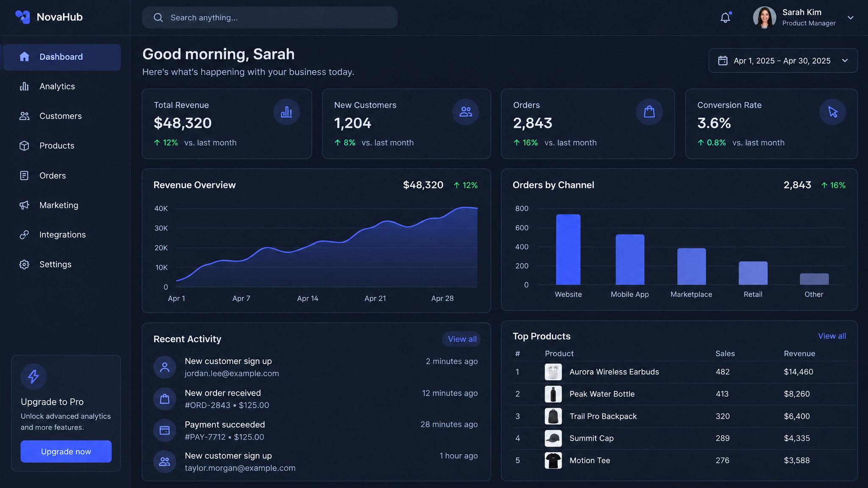Viewport: 868px width, 488px height.
Task: Click the Retail bar in chart
Action: [x=753, y=273]
